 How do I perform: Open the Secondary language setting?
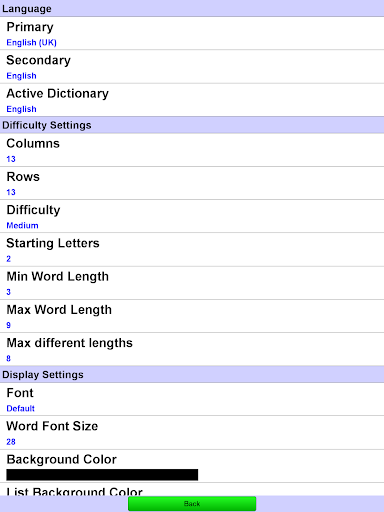(192, 67)
